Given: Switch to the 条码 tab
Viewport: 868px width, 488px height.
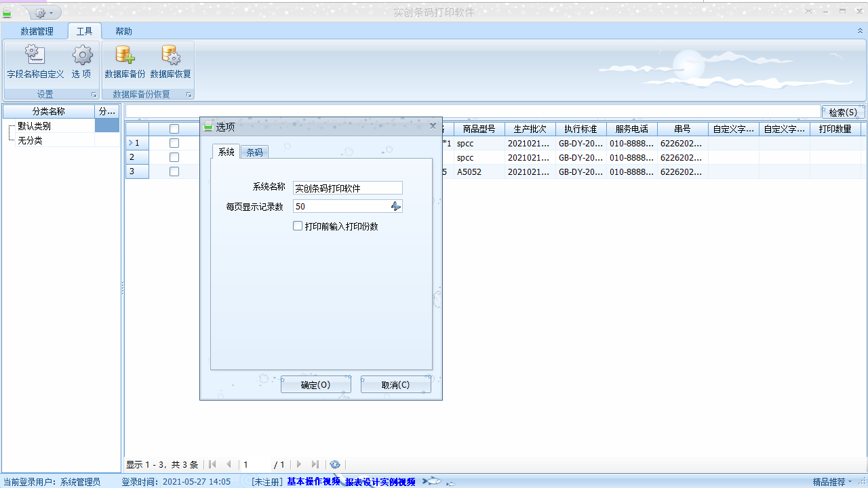Looking at the screenshot, I should coord(254,152).
